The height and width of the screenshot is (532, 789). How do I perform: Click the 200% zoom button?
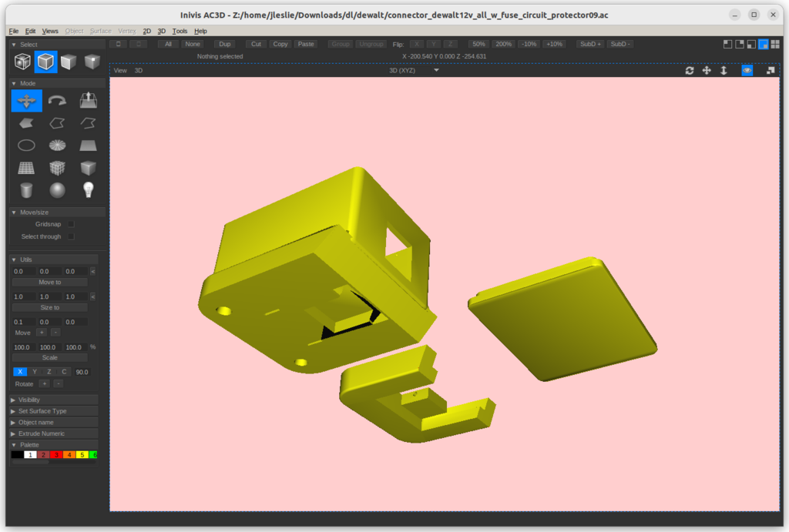click(503, 44)
